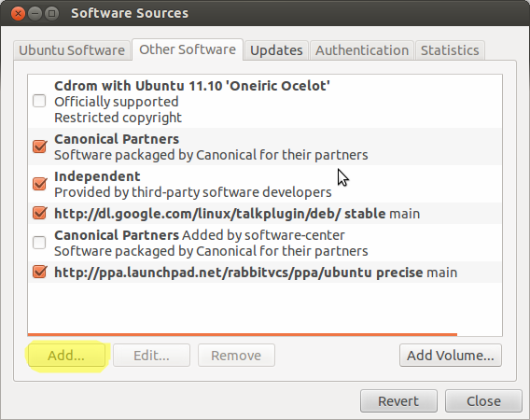Click the highlighted Add... button
This screenshot has height=420, width=530.
tap(66, 356)
